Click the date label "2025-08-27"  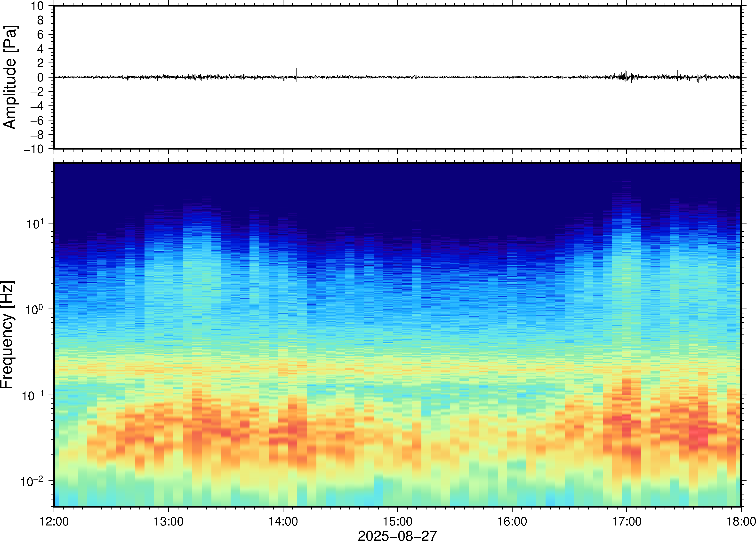[397, 535]
